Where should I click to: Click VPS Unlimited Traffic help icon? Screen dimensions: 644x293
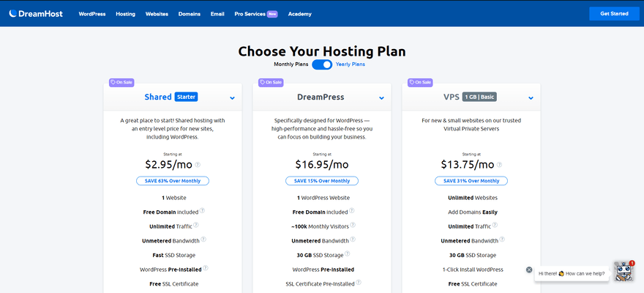click(x=495, y=225)
